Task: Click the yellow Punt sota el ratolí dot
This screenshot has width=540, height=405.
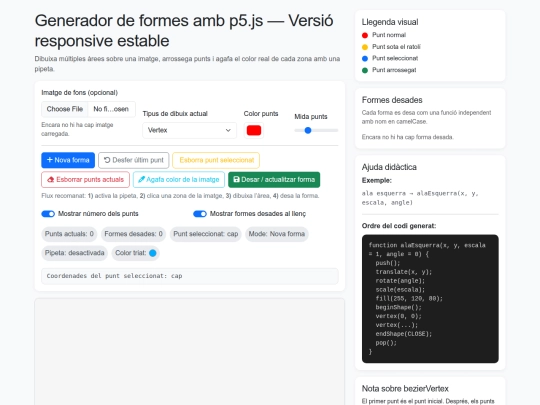Action: 365,47
